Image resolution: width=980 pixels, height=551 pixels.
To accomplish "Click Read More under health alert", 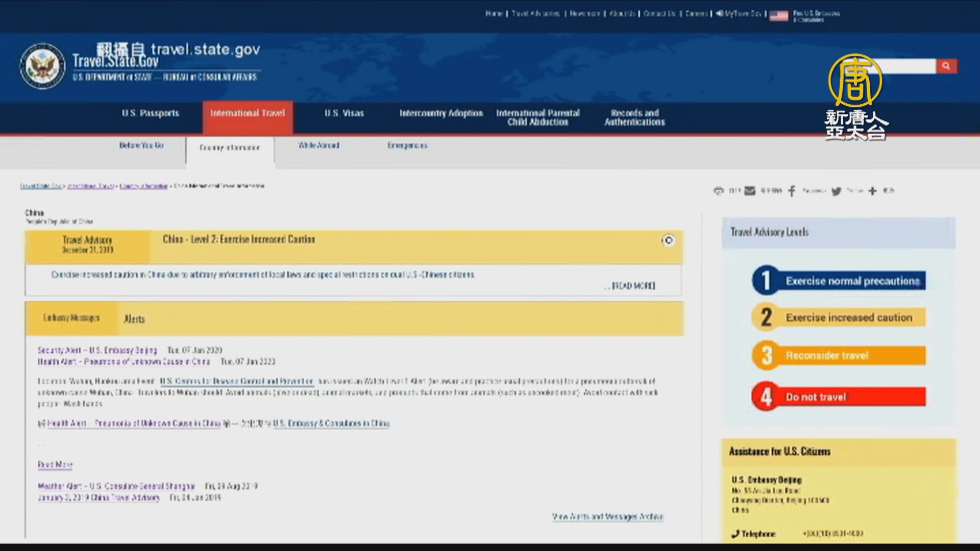I will pyautogui.click(x=55, y=465).
